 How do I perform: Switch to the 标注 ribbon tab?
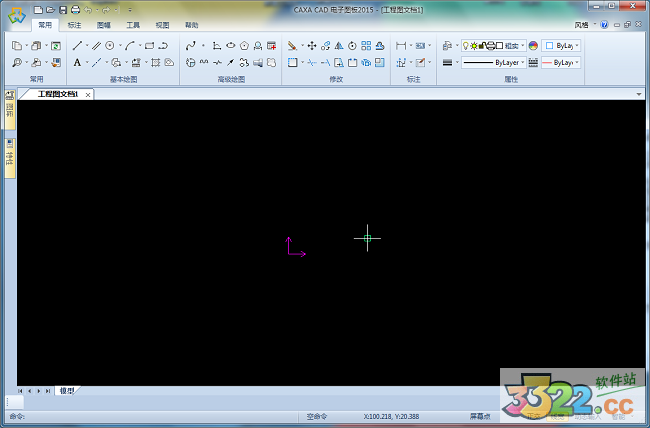pos(74,23)
